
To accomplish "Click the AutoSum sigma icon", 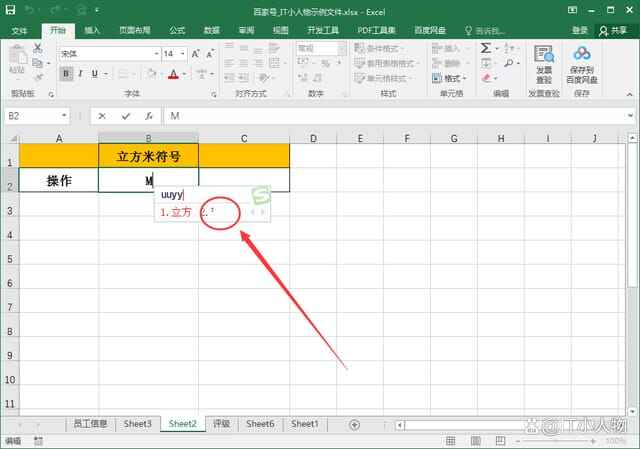I will click(x=486, y=47).
